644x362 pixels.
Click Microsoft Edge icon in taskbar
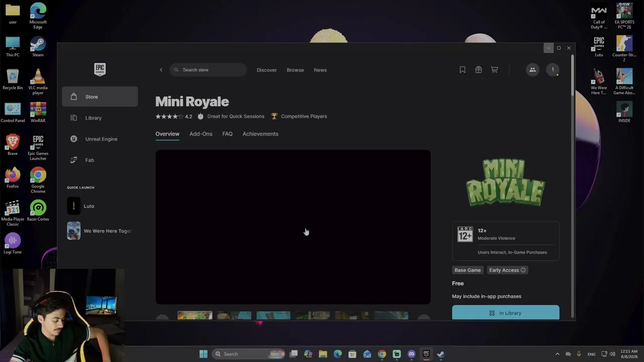click(338, 354)
